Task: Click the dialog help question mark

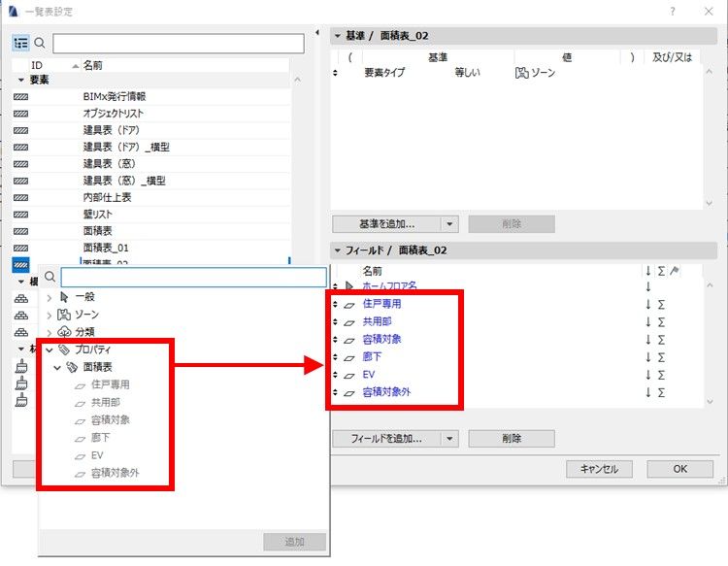Action: (672, 11)
